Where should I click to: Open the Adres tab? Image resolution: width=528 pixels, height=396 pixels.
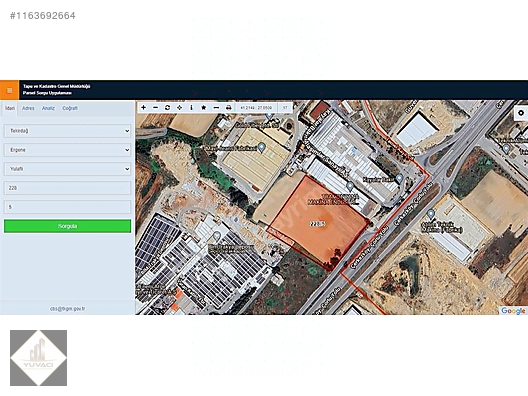tap(28, 108)
